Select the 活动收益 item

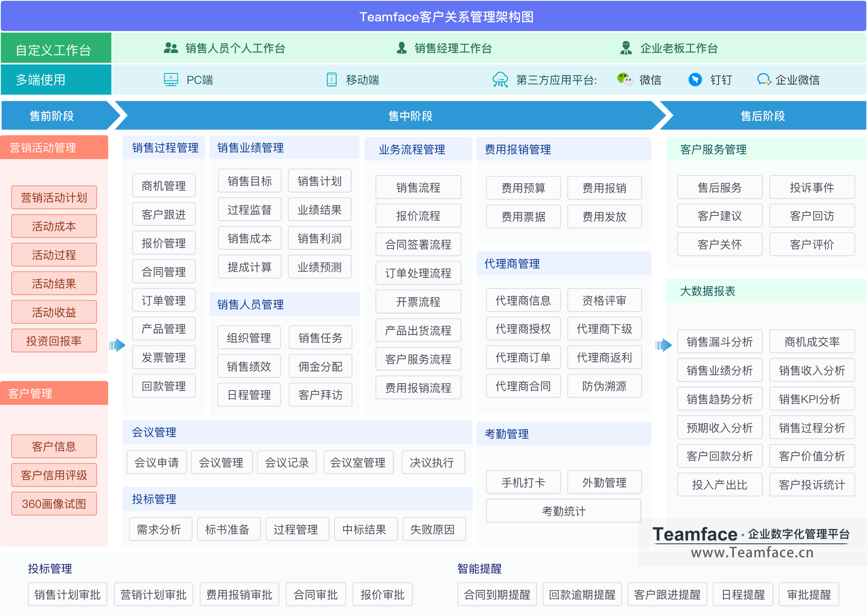point(54,312)
